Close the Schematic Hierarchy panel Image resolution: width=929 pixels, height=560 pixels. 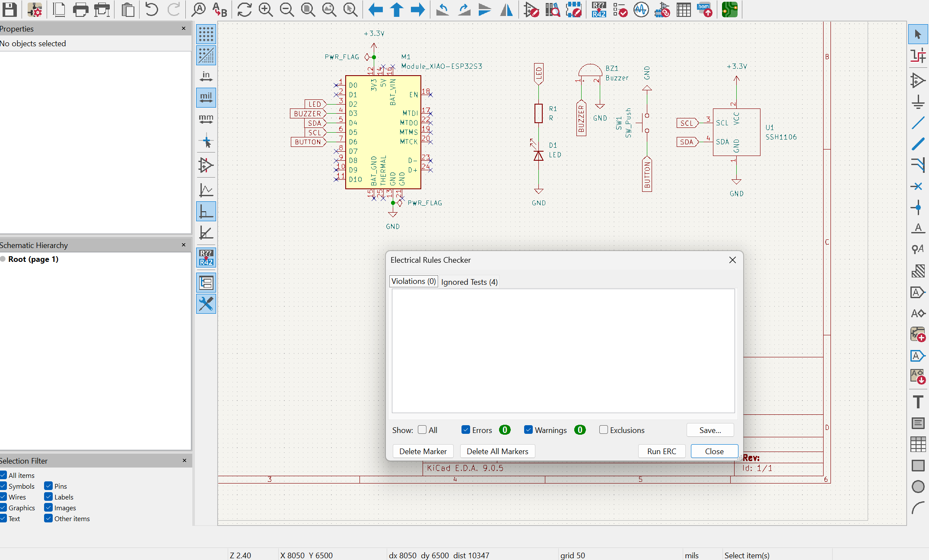184,245
